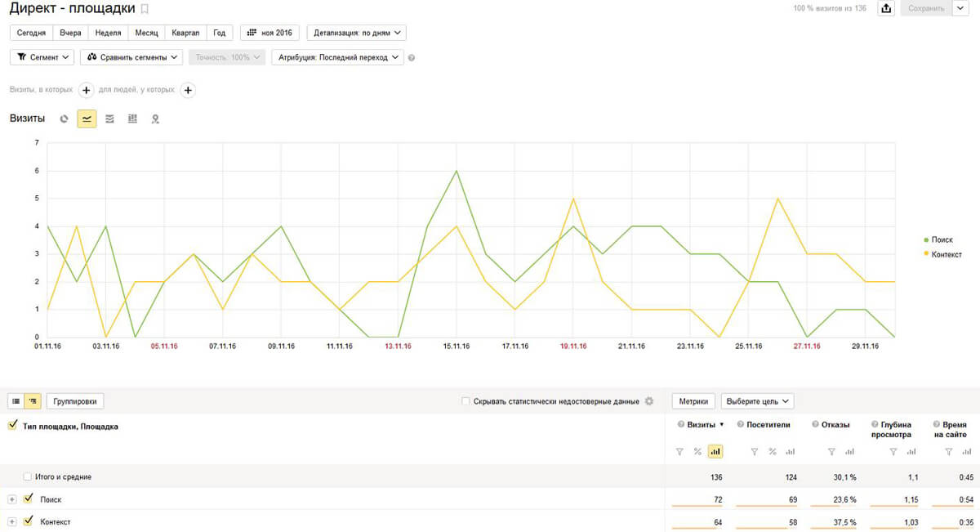Select the Неделя period tab
Viewport: 980px width, 532px height.
(108, 33)
